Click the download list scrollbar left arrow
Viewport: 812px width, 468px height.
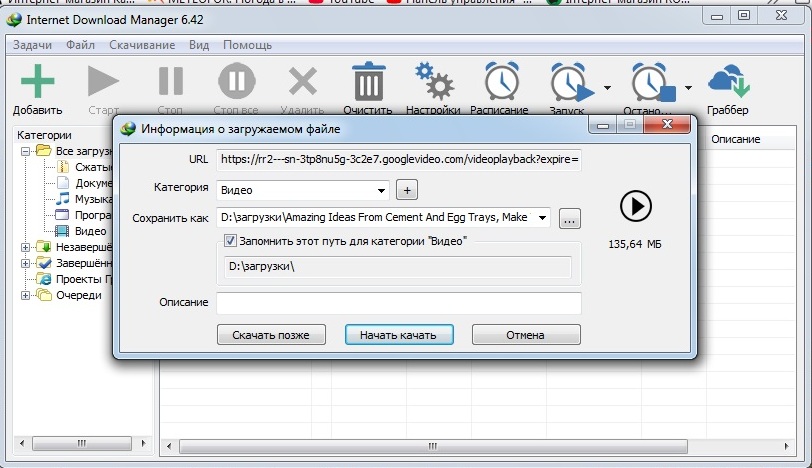click(x=169, y=446)
